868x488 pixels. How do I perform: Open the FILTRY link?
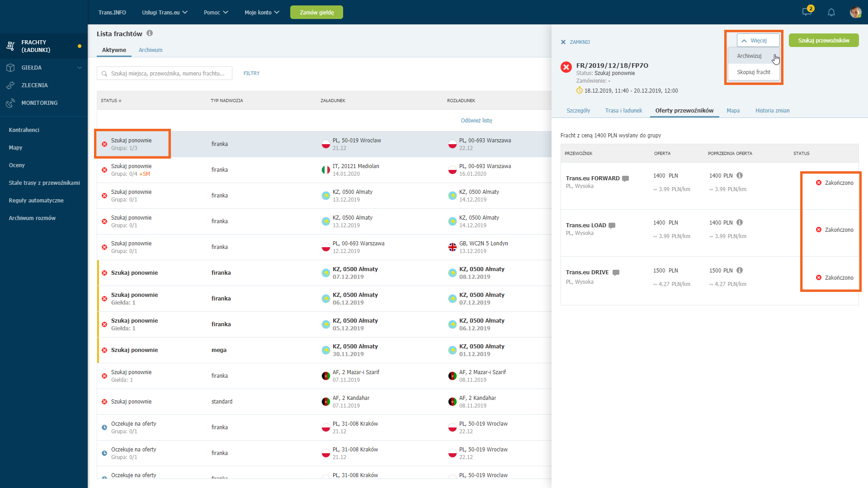coord(251,73)
